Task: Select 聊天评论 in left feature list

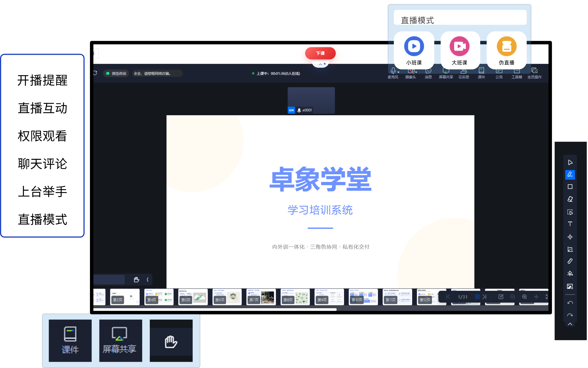Action: point(42,163)
